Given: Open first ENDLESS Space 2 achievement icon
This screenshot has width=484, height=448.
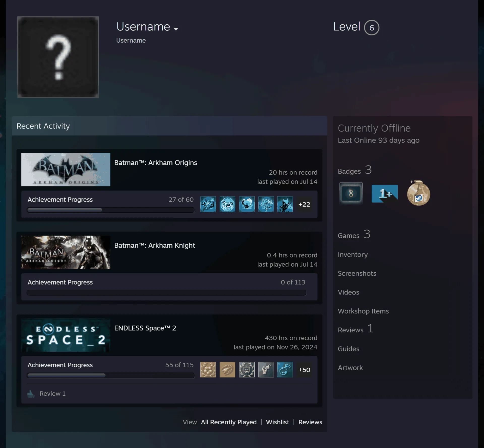Looking at the screenshot, I should [x=208, y=370].
